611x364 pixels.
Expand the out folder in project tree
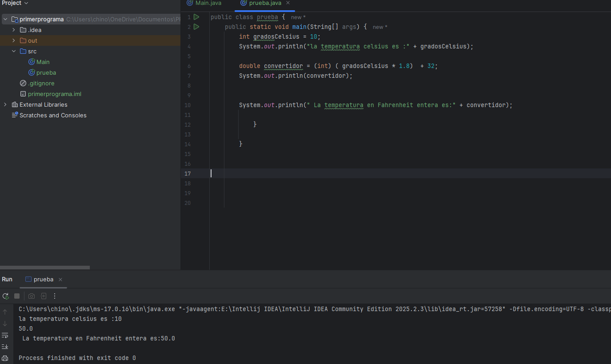point(14,40)
